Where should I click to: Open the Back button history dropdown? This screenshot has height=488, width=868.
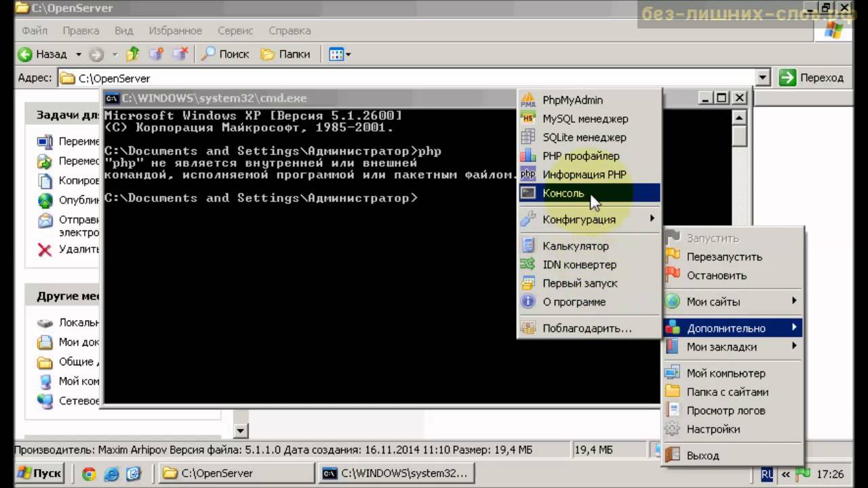click(x=79, y=54)
